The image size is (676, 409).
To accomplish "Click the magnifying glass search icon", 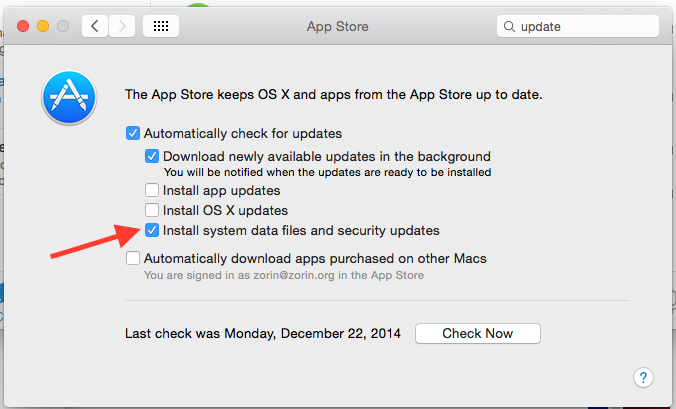I will [x=509, y=27].
